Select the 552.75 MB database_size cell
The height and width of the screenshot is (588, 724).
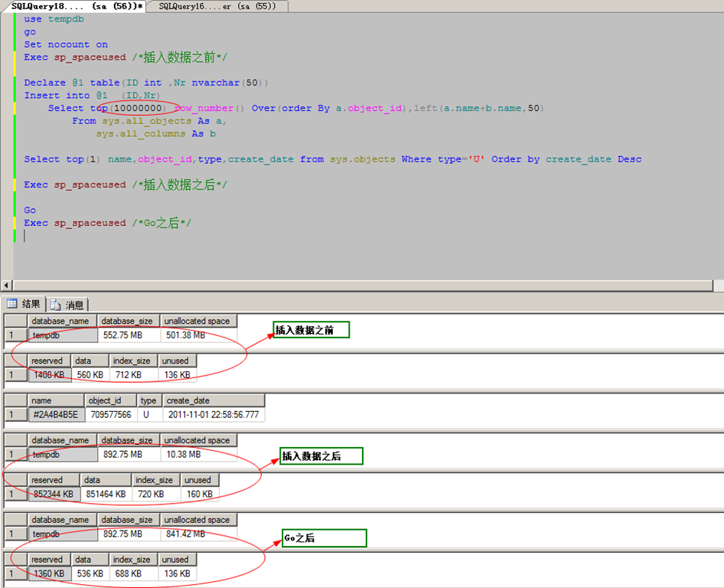click(x=129, y=335)
